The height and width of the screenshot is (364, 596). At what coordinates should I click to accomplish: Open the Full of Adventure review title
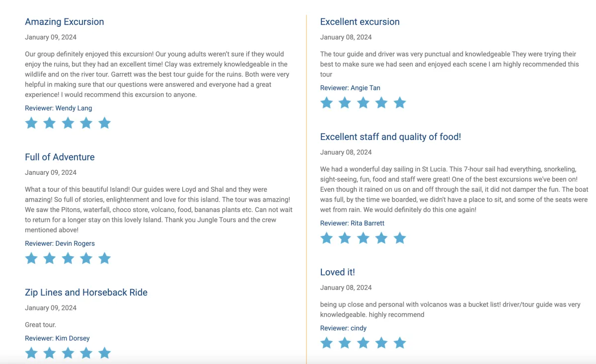coord(60,157)
